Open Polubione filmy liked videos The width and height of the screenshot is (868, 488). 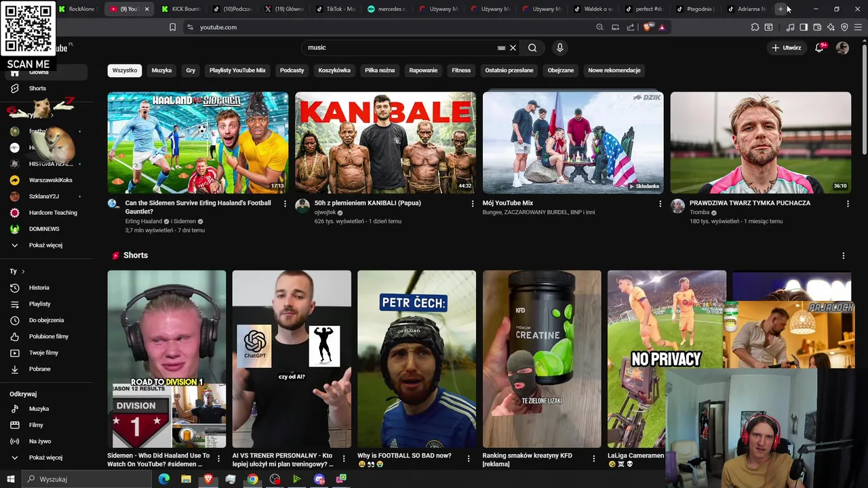pos(48,336)
